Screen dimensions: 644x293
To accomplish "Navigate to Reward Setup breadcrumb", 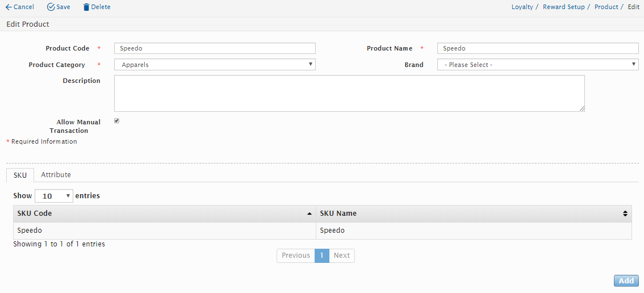I will coord(563,7).
